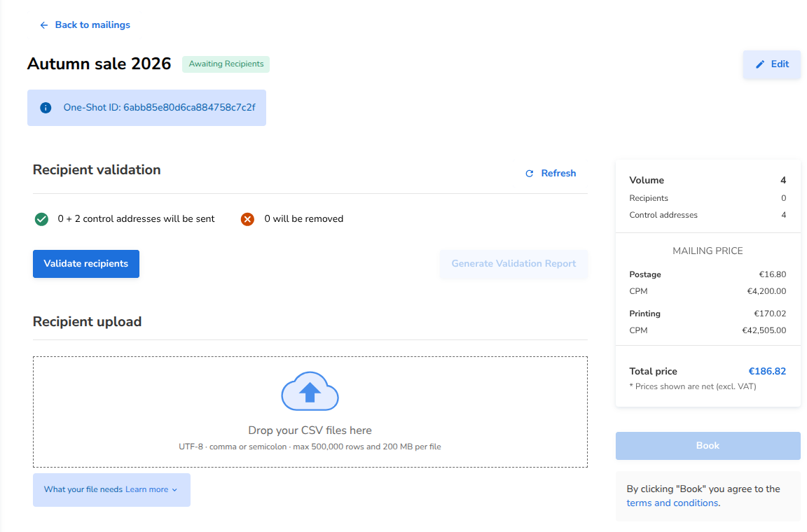807x532 pixels.
Task: Open the terms and conditions link
Action: pos(672,503)
